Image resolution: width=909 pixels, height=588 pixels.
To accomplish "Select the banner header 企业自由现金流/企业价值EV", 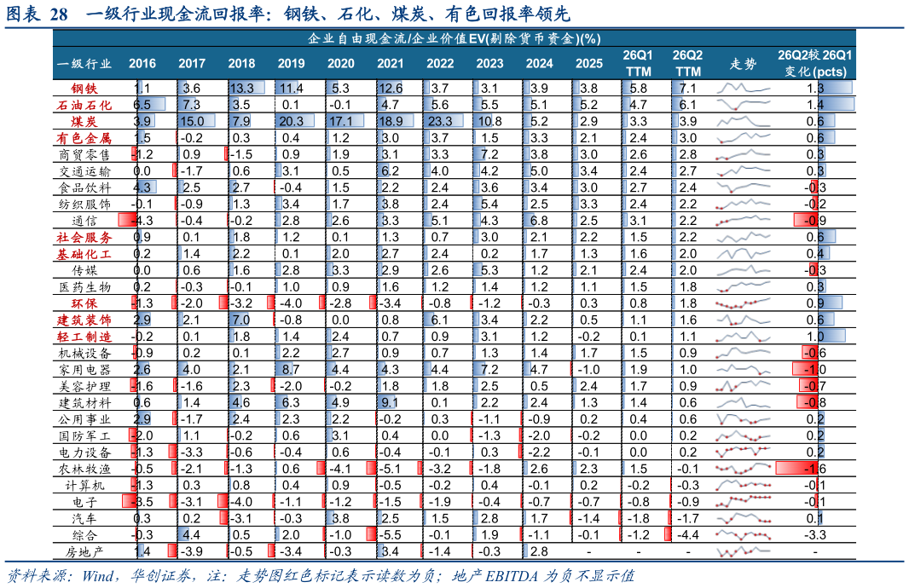I will click(454, 38).
